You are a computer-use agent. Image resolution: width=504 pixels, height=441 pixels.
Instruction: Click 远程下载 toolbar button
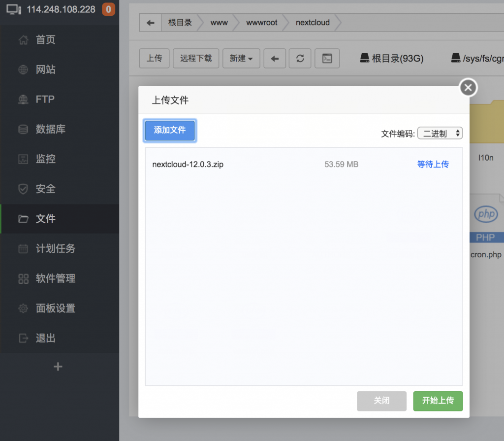(196, 58)
